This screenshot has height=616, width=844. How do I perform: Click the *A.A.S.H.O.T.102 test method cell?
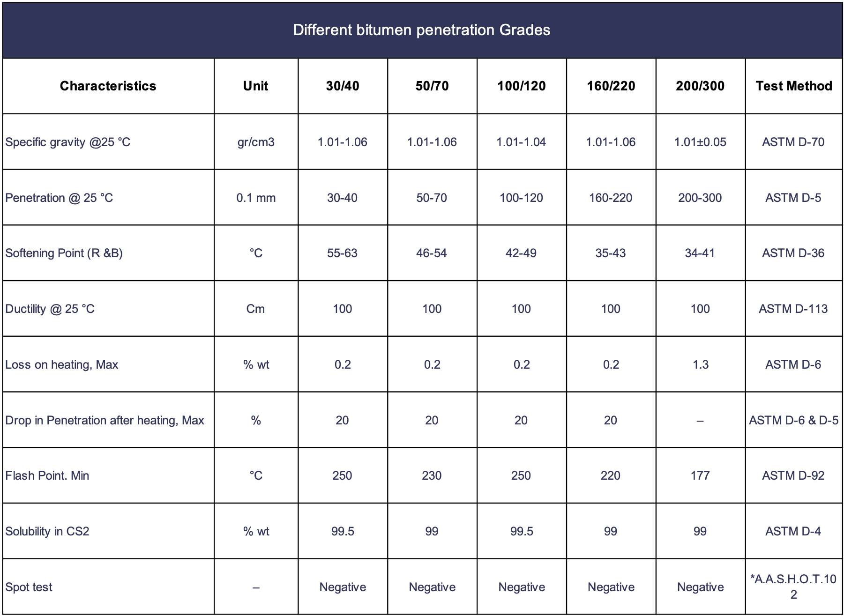pyautogui.click(x=793, y=586)
